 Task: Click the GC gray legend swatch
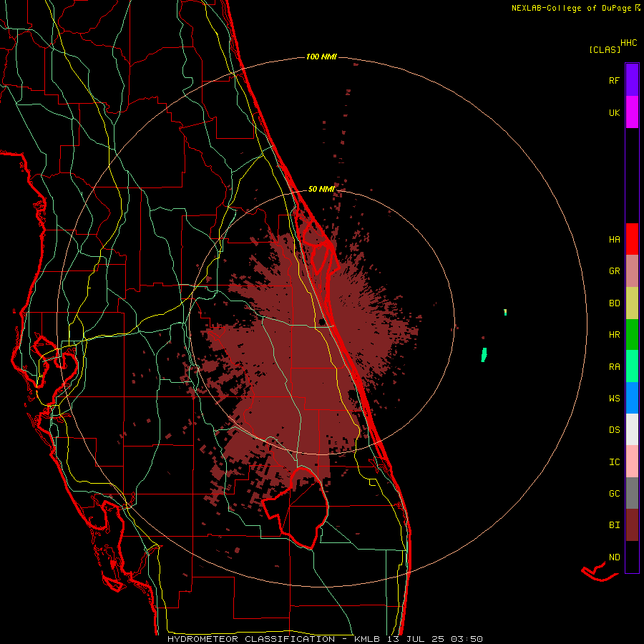point(632,493)
